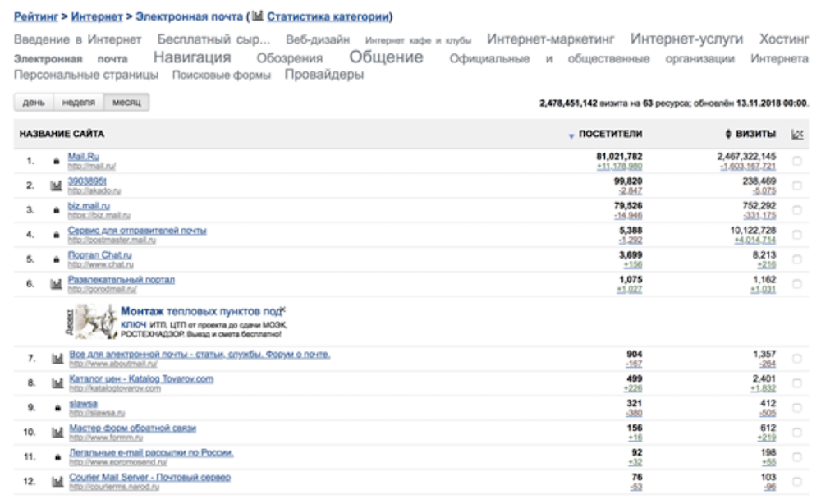The width and height of the screenshot is (821, 504).
Task: Select the месяц period tab
Action: 126,102
